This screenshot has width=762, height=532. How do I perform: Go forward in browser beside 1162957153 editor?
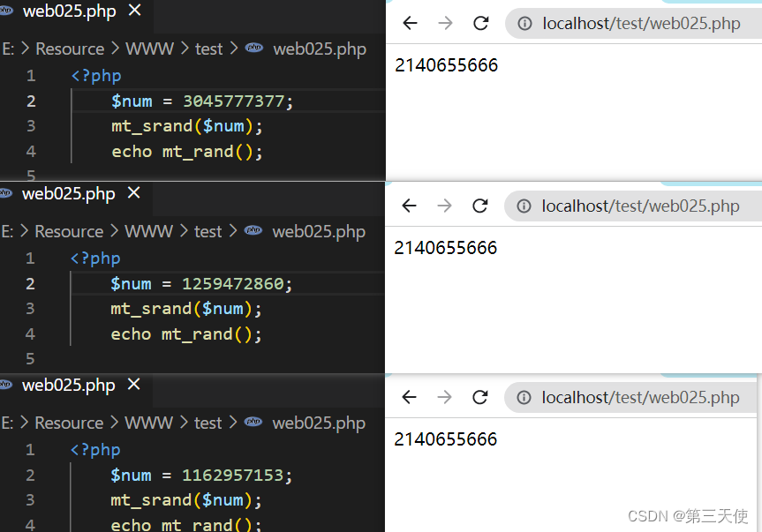(444, 397)
